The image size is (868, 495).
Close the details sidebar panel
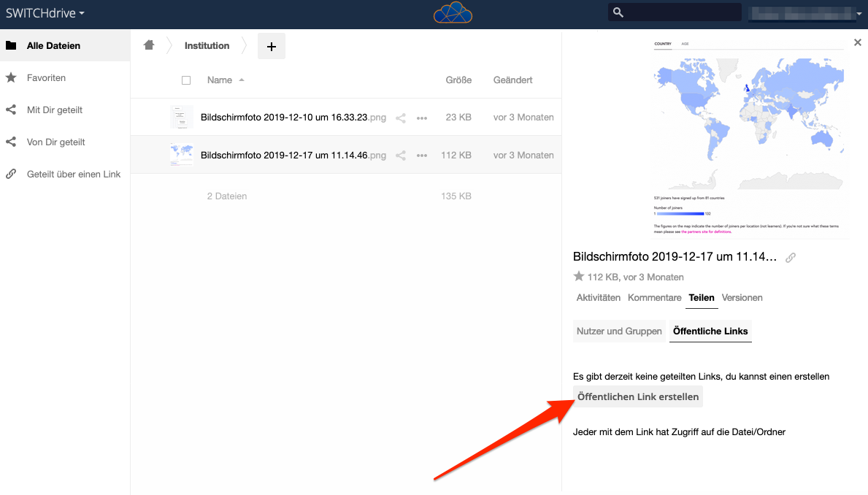pyautogui.click(x=858, y=43)
